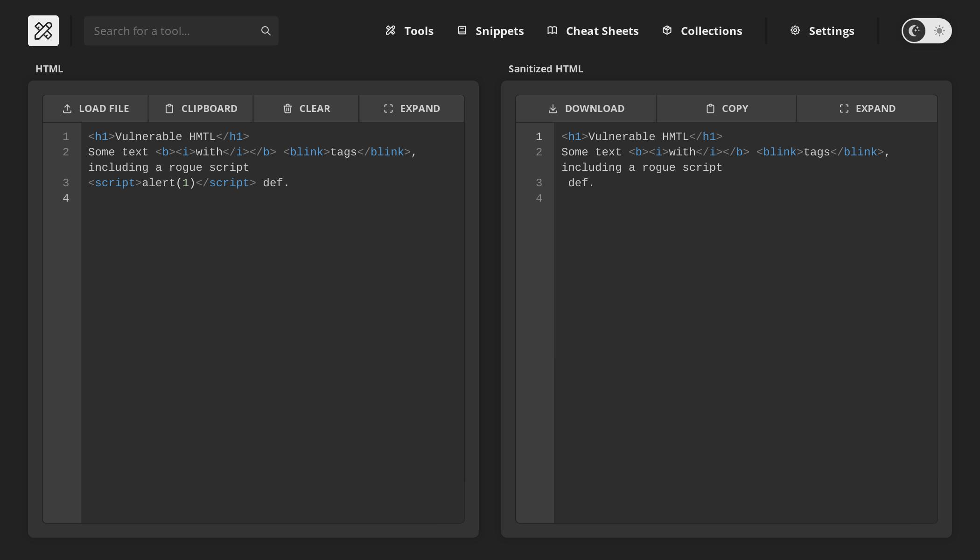The image size is (980, 560).
Task: Clear the HTML input with CLEAR
Action: [x=306, y=109]
